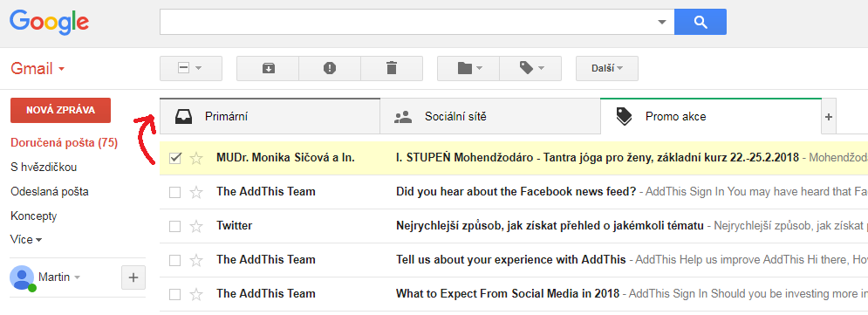Open 'What to Expect From Social Media in 2018'
The height and width of the screenshot is (315, 868).
click(x=509, y=293)
